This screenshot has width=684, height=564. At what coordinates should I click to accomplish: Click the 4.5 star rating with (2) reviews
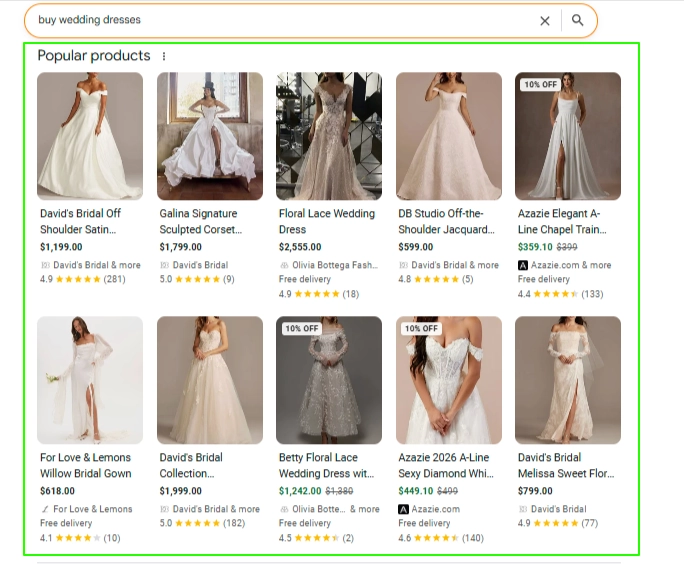[x=316, y=538]
